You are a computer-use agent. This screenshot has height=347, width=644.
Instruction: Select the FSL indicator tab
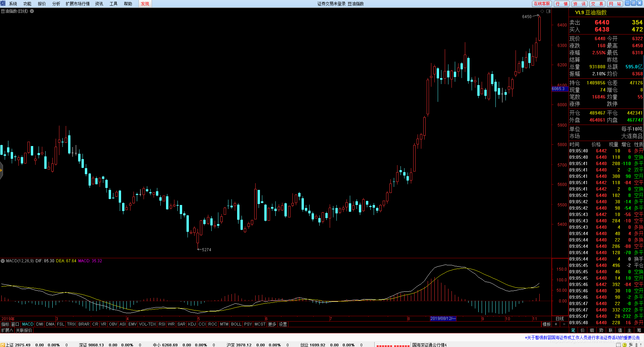(x=61, y=324)
